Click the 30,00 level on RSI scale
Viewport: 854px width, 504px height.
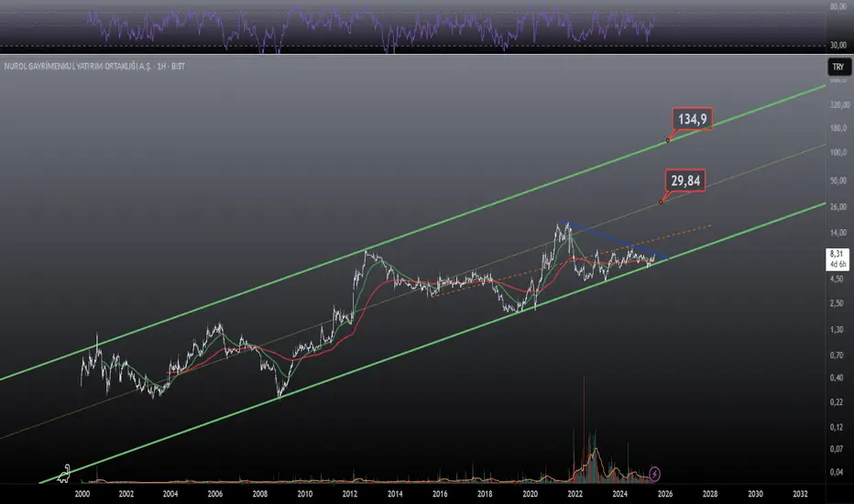[838, 45]
